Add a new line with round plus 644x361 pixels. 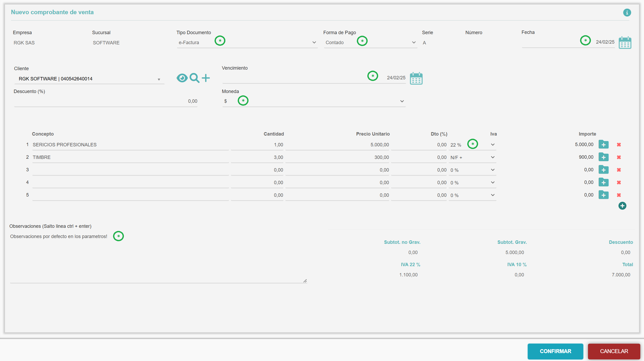622,206
